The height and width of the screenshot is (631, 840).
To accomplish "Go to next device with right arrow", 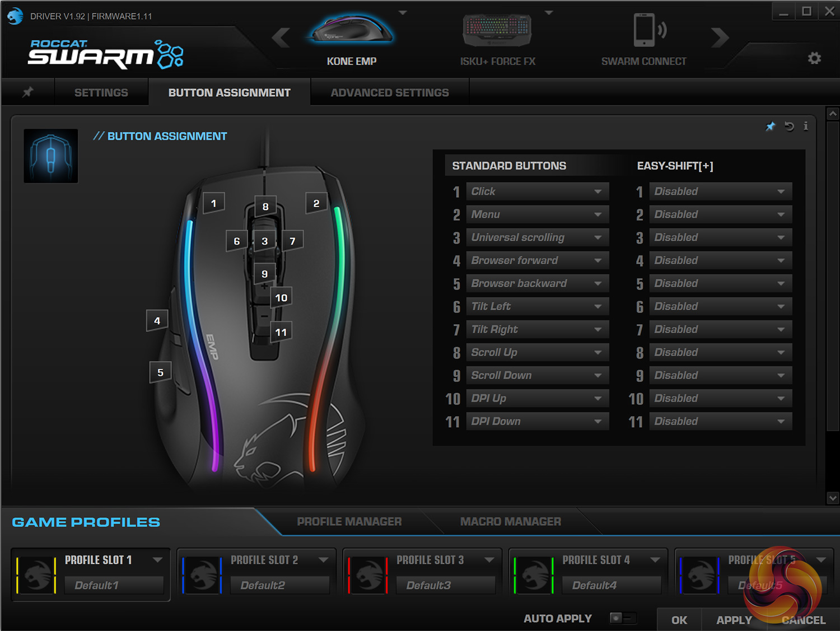I will [720, 38].
